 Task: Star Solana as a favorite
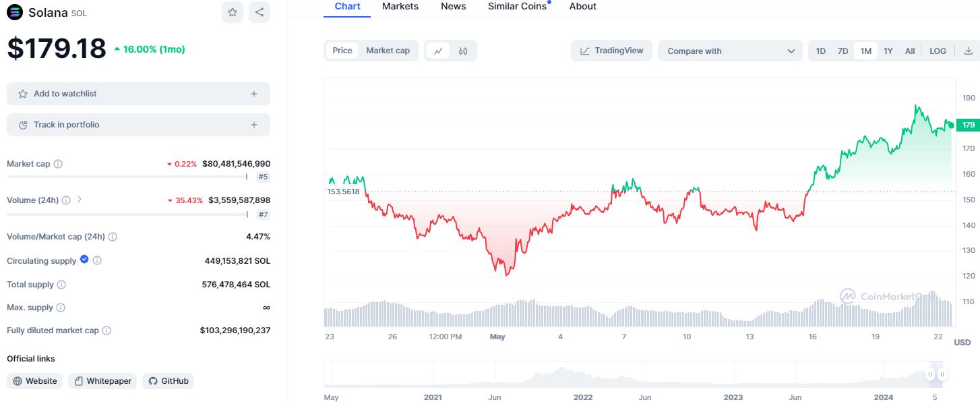233,12
